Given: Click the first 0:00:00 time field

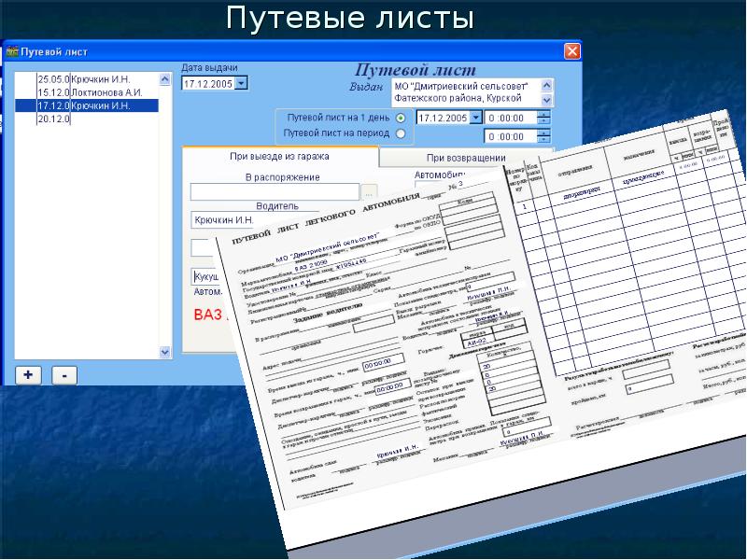Looking at the screenshot, I should (x=511, y=118).
